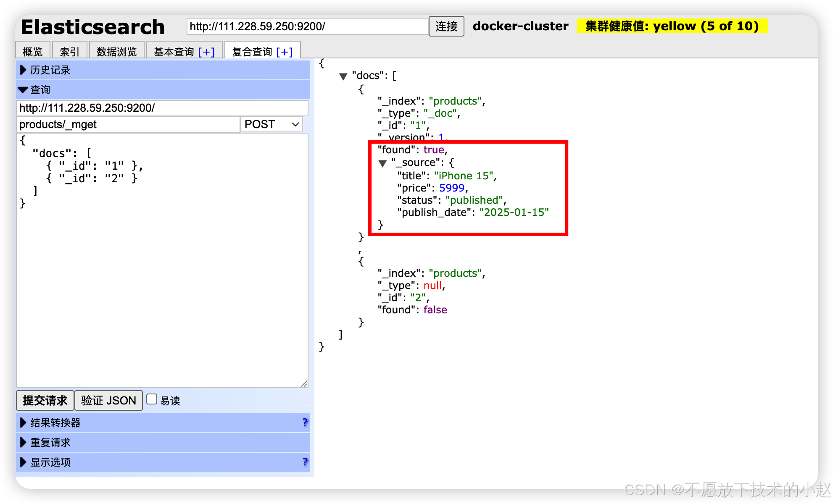The image size is (833, 504).
Task: Open the POST method dropdown
Action: tap(271, 124)
